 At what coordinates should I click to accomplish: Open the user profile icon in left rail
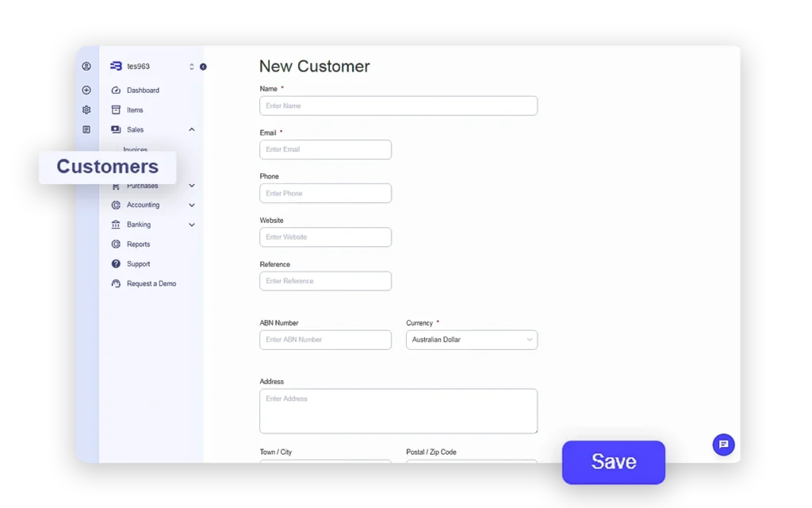[x=86, y=66]
